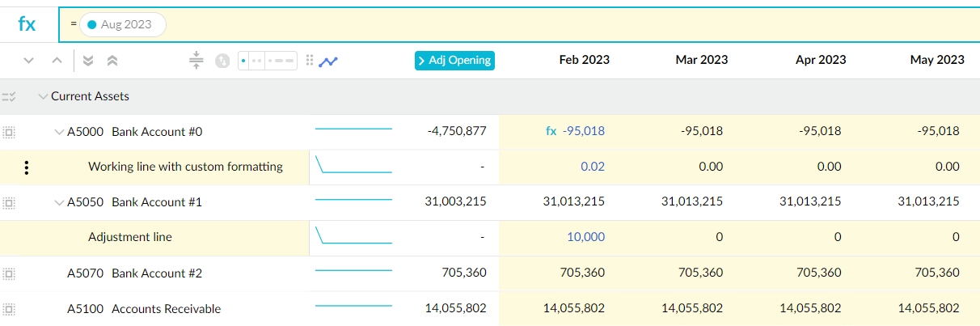Click the compress row height icon
The width and height of the screenshot is (980, 326).
196,61
